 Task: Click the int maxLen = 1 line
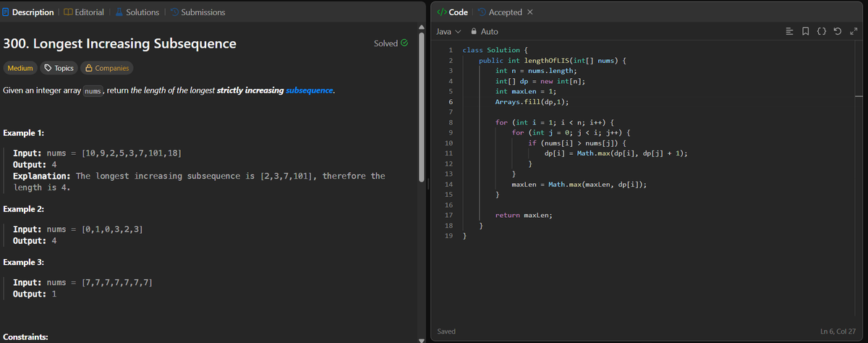(x=526, y=91)
